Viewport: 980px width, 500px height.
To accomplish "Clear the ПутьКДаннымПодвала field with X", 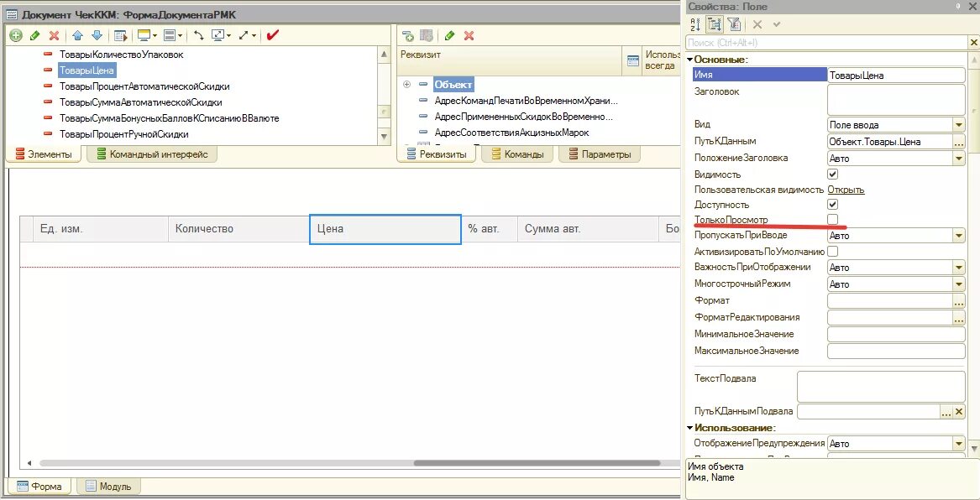I will coord(959,411).
